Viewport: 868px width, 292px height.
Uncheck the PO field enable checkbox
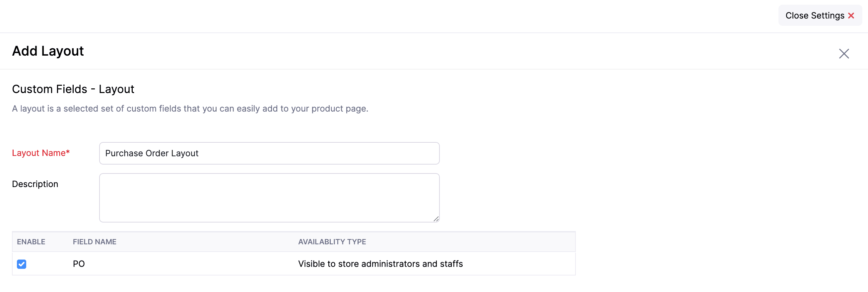click(x=22, y=264)
